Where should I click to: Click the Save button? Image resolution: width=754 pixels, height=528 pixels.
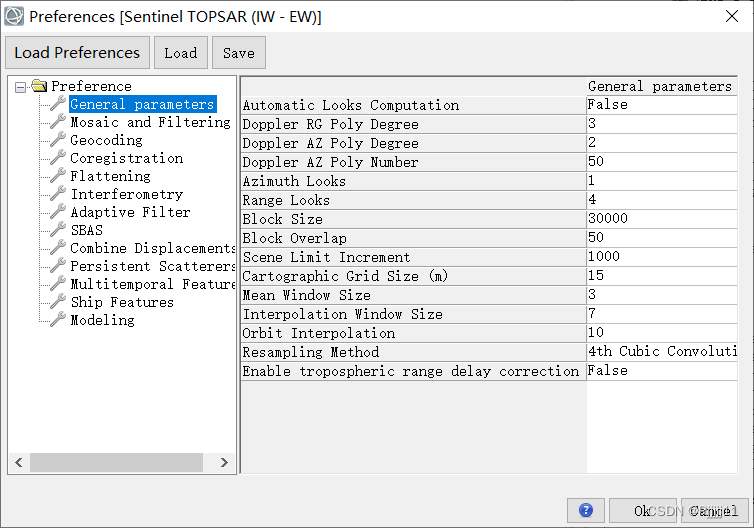[239, 52]
